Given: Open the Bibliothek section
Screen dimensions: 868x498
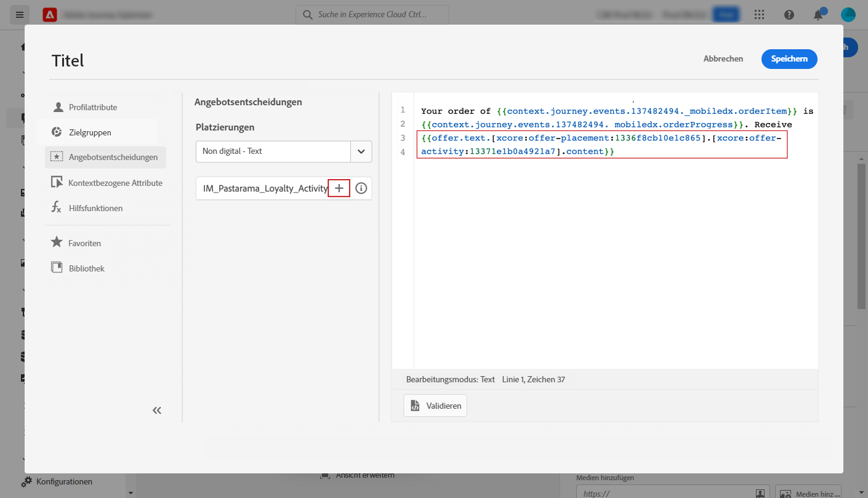Looking at the screenshot, I should 86,268.
